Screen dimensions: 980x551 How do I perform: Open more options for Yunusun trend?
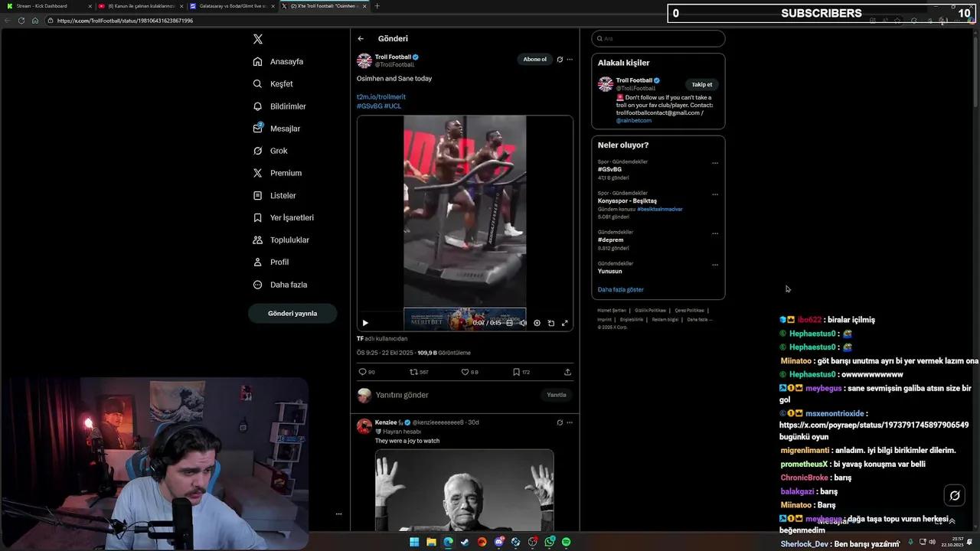[715, 265]
